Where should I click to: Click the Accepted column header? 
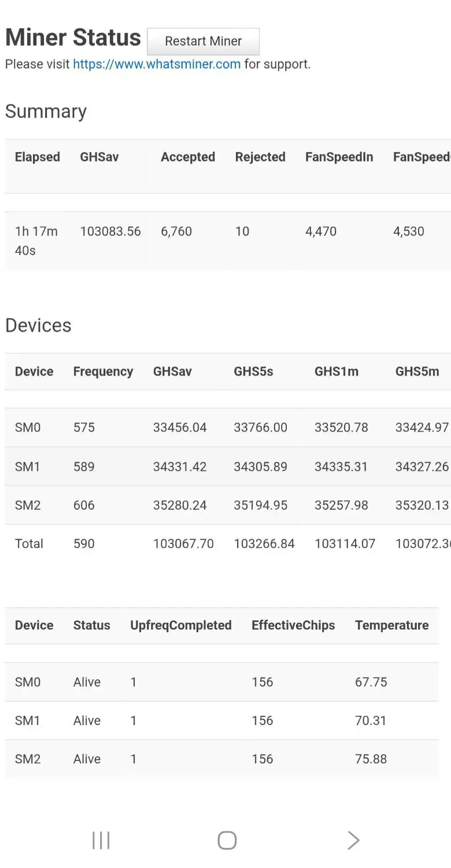pyautogui.click(x=188, y=157)
